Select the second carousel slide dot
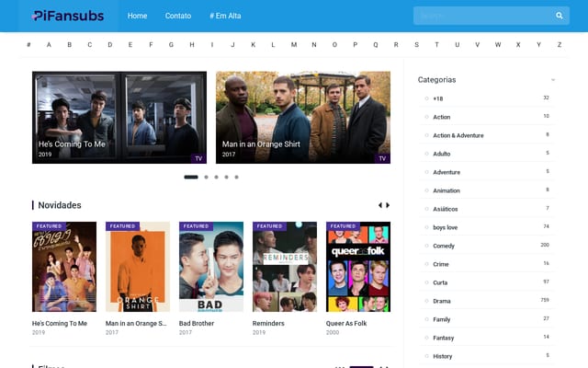The image size is (588, 368). 206,177
